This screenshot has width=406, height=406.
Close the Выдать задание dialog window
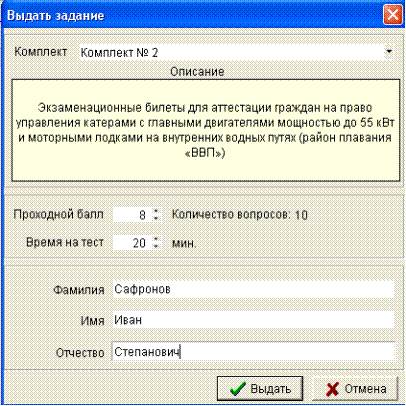coord(392,15)
